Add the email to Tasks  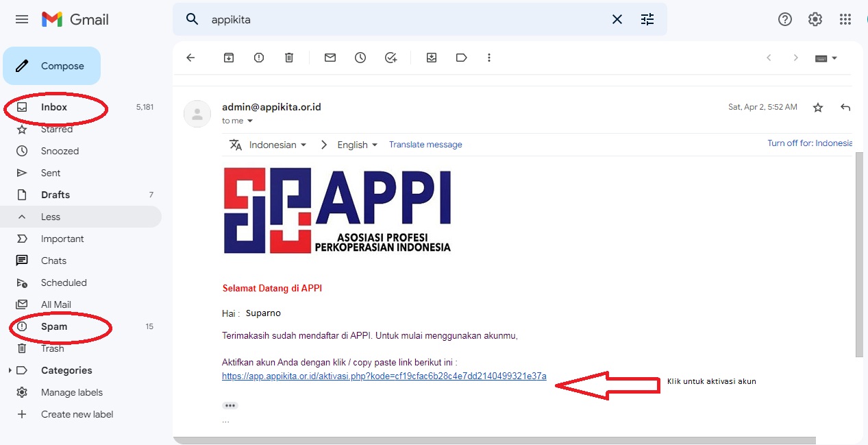390,58
